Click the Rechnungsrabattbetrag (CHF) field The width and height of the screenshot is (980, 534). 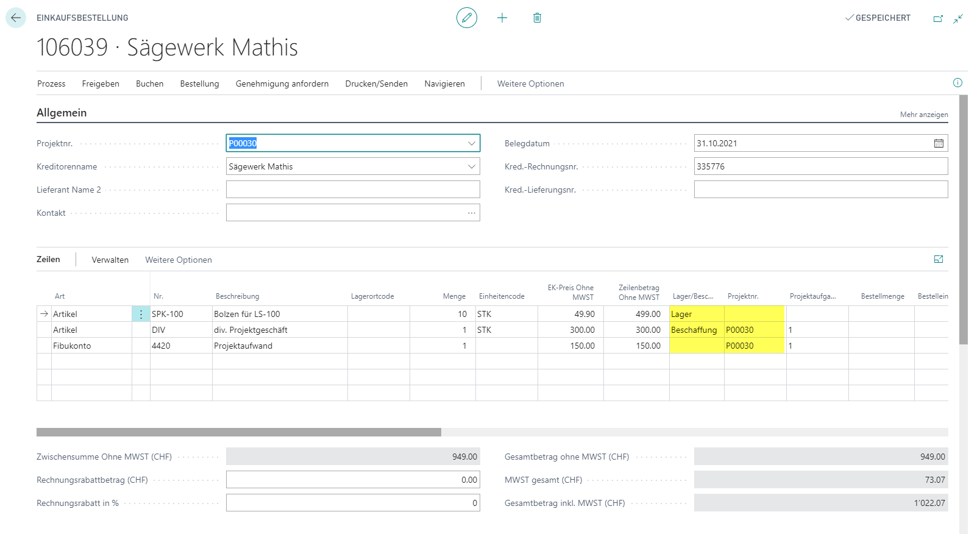coord(353,480)
